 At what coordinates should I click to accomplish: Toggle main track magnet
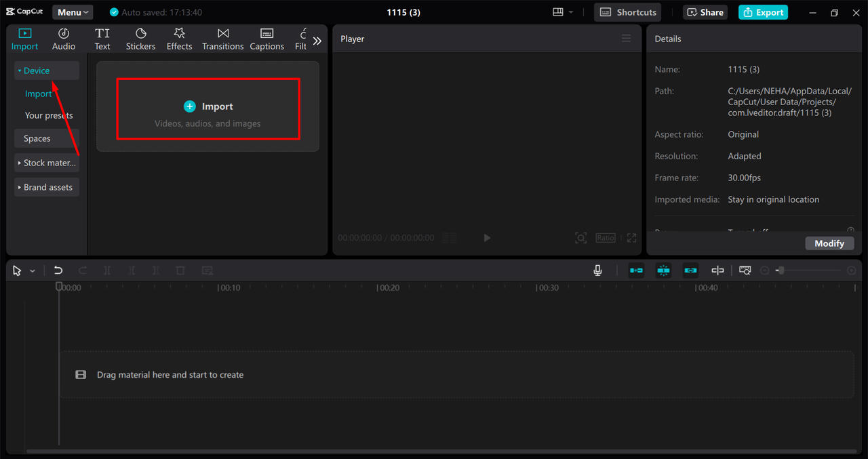636,271
